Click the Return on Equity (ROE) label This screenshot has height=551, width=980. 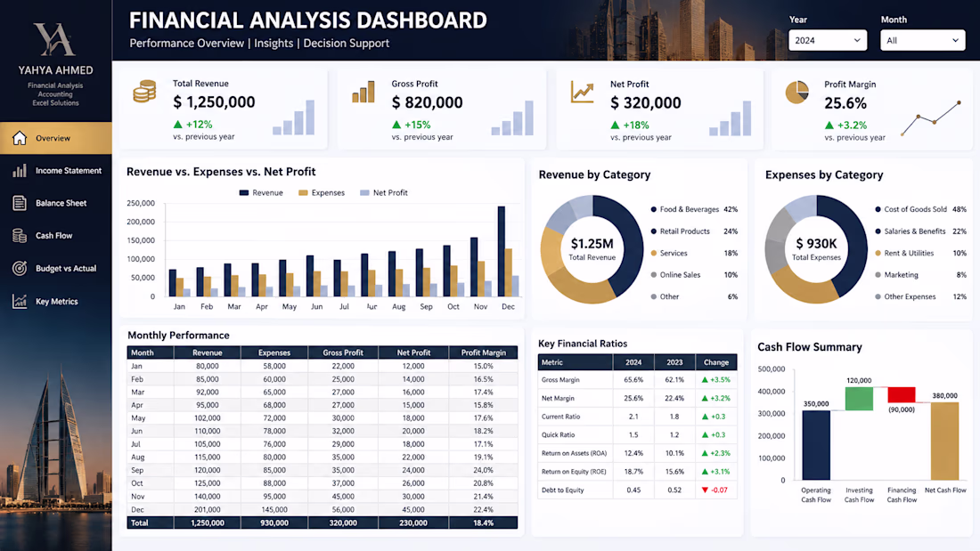point(574,472)
